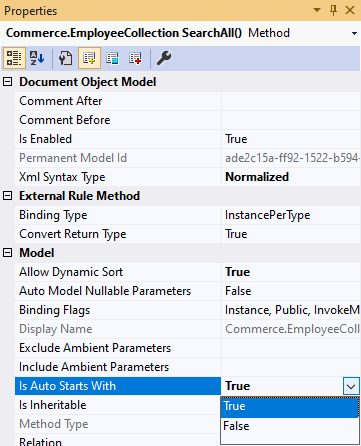Select the Auto Model Nullable Parameters property

pos(118,291)
